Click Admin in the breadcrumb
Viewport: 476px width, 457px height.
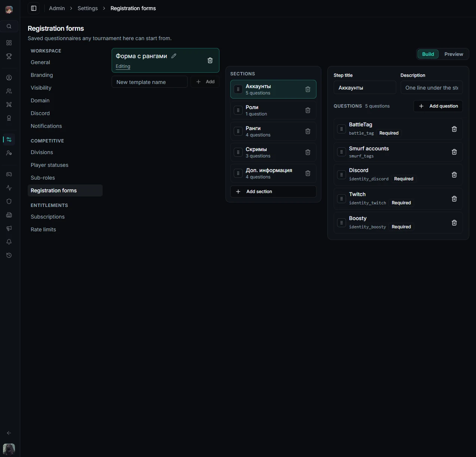57,8
